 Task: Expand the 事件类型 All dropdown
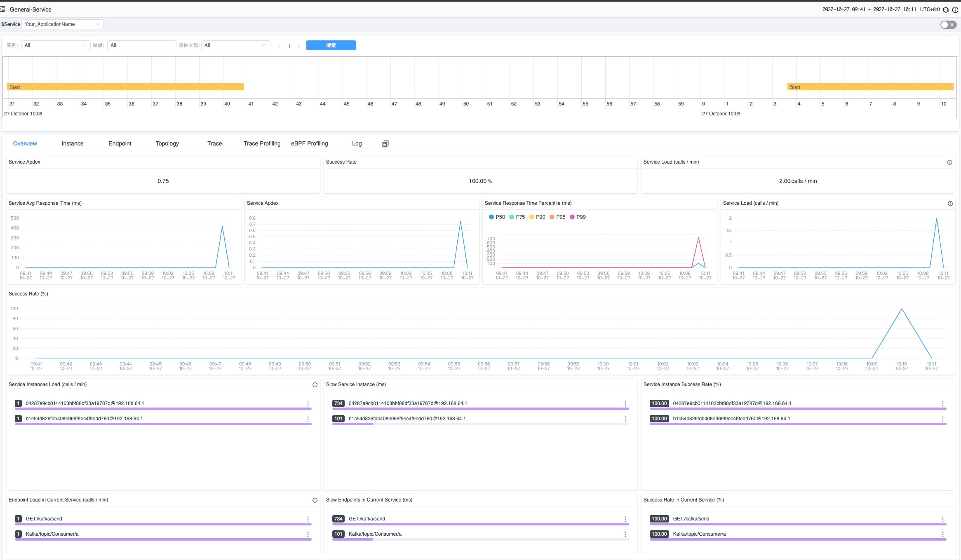click(235, 45)
